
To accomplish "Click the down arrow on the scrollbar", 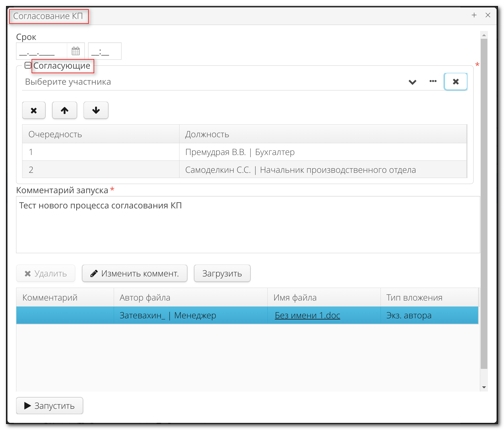I will 484,388.
